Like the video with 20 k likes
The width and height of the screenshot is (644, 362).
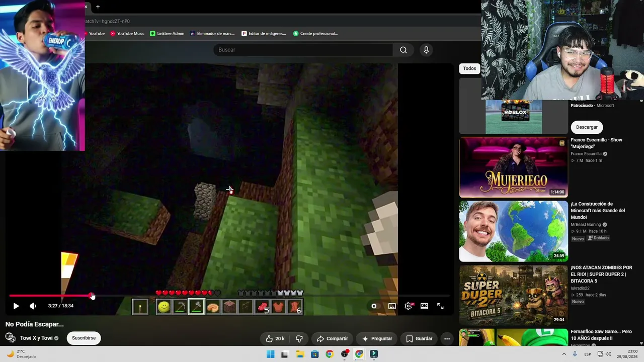(275, 338)
